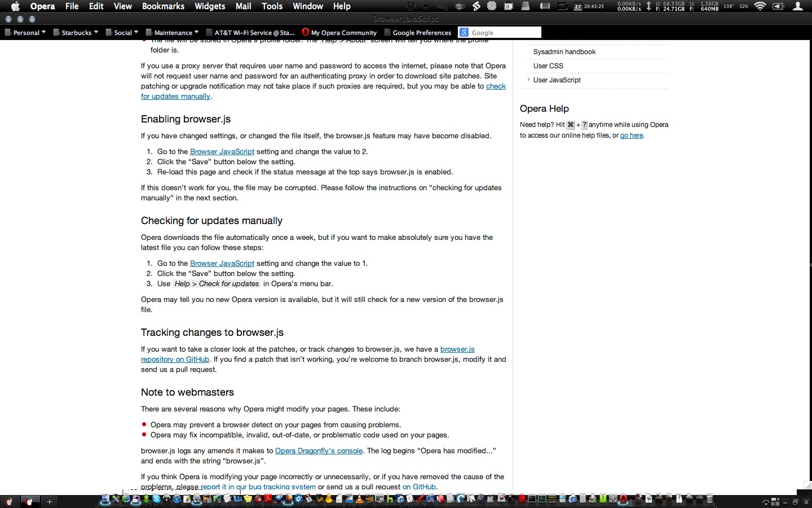Expand the User JavaScript sidebar item
Image resolution: width=812 pixels, height=508 pixels.
pos(528,80)
